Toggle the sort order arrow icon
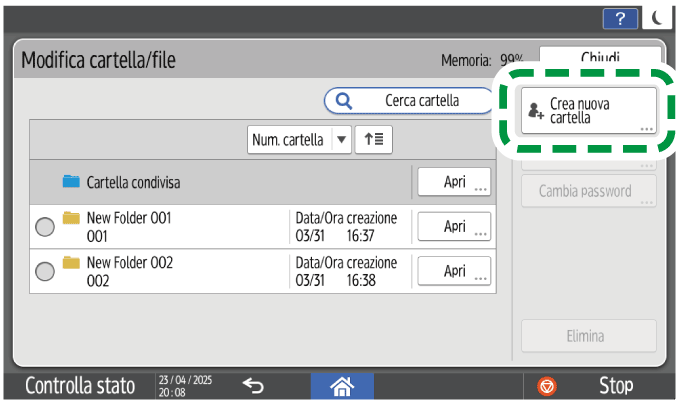Viewport: 684px width, 404px height. [373, 140]
